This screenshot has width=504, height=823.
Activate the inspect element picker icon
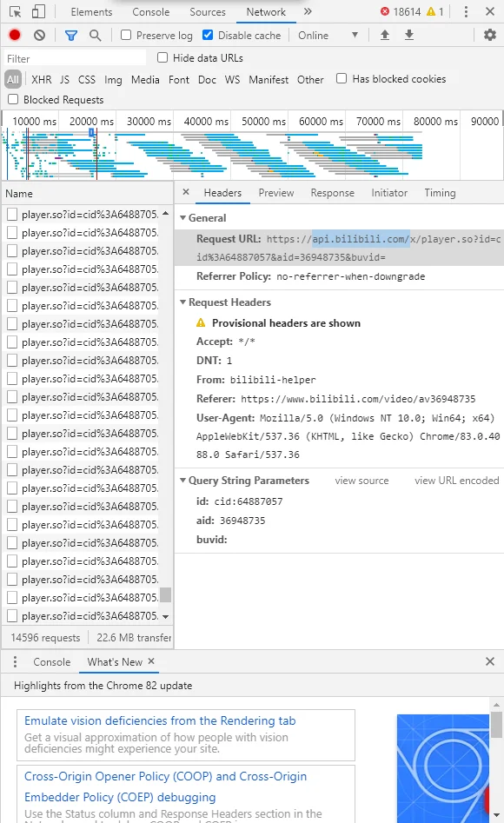pos(16,11)
